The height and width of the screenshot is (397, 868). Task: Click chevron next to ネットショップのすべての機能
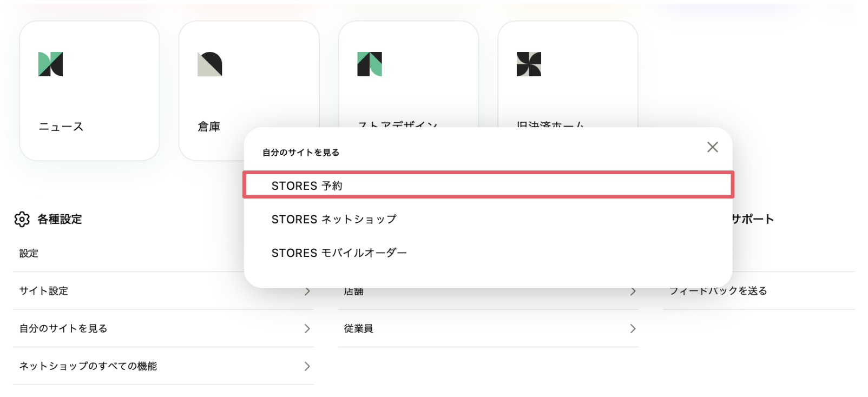coord(307,366)
